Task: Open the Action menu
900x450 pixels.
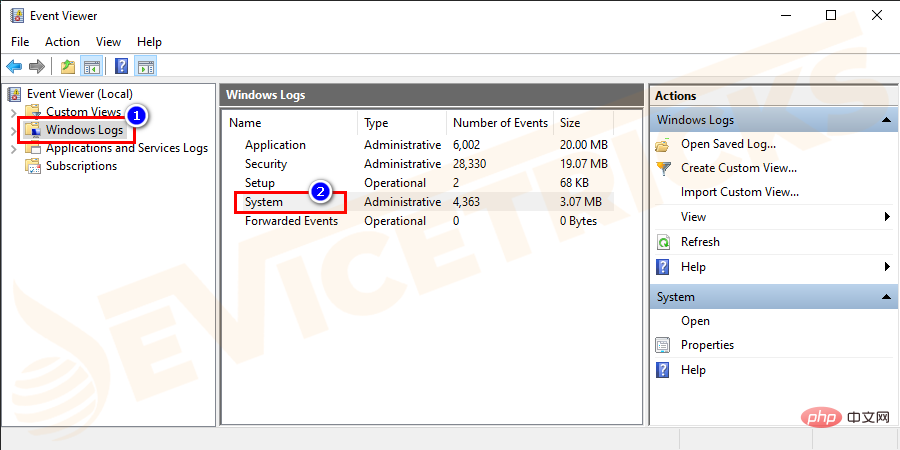Action: 62,42
